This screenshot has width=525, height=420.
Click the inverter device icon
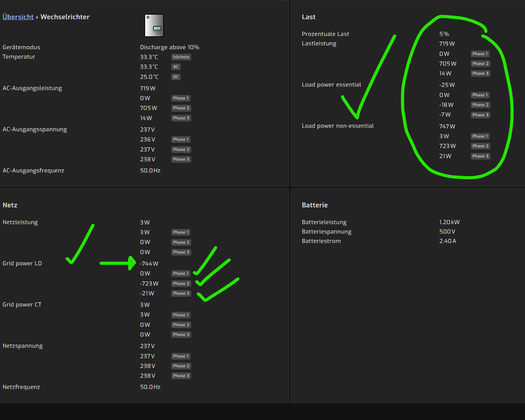click(154, 25)
